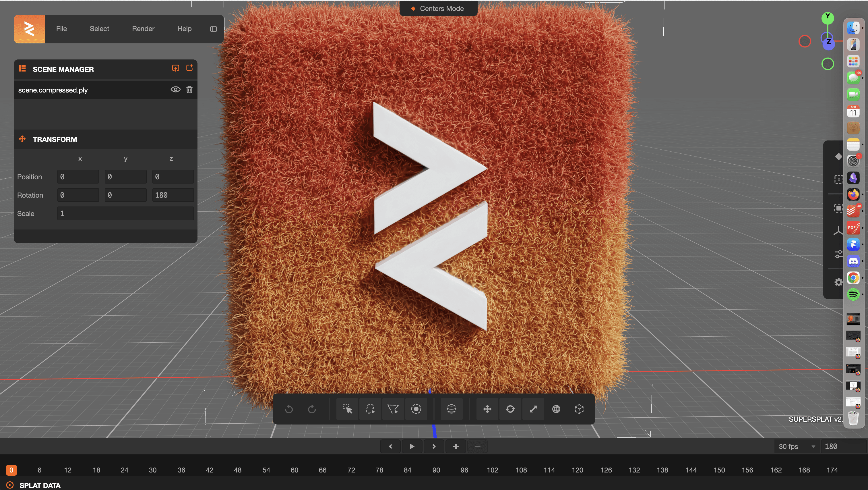Activate the scale tool

point(533,409)
